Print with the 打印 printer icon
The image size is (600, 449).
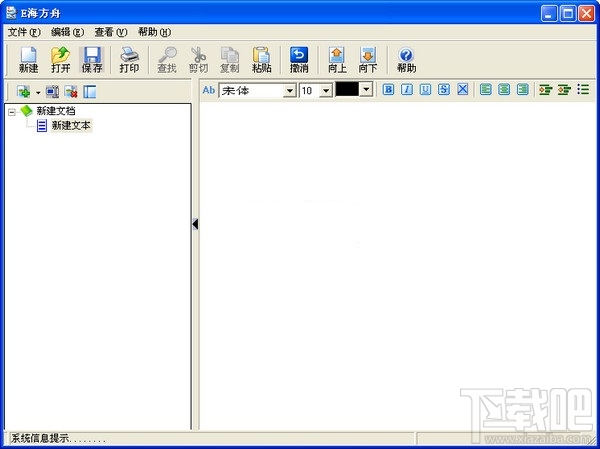[x=129, y=60]
